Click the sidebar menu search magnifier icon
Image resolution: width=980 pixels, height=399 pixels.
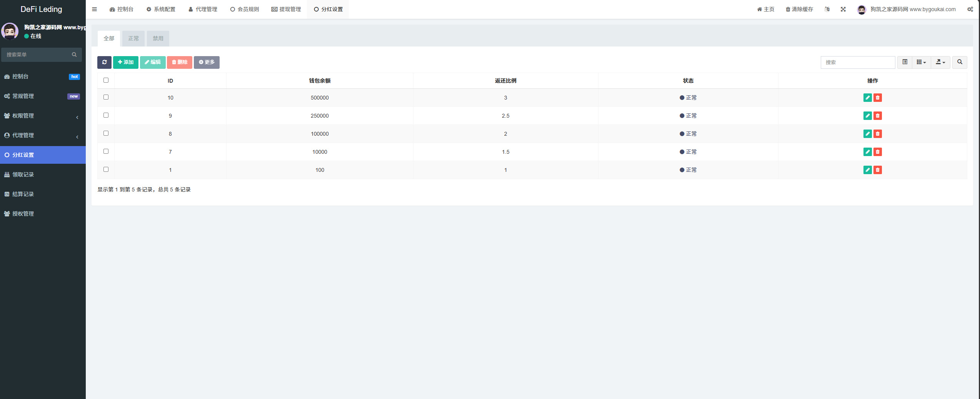click(x=74, y=55)
